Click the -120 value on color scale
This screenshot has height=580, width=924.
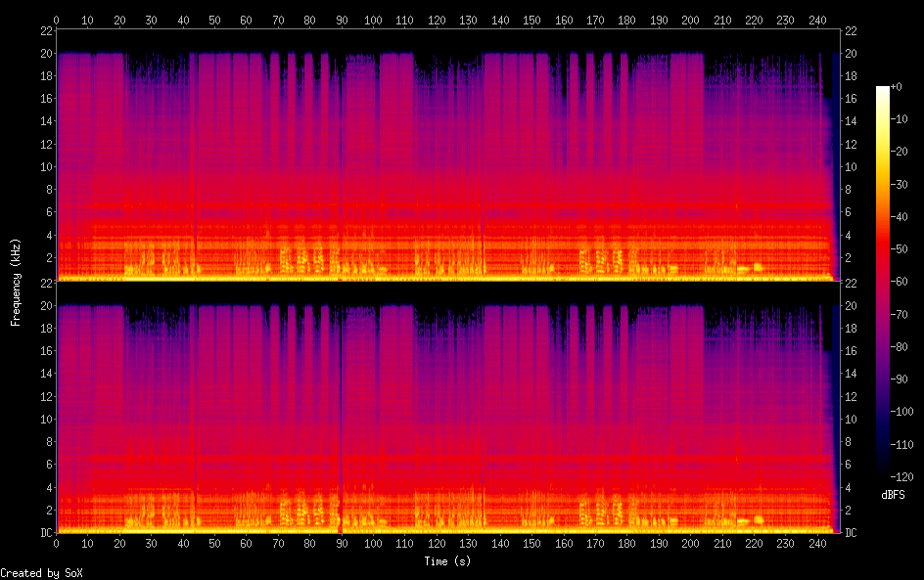[906, 477]
